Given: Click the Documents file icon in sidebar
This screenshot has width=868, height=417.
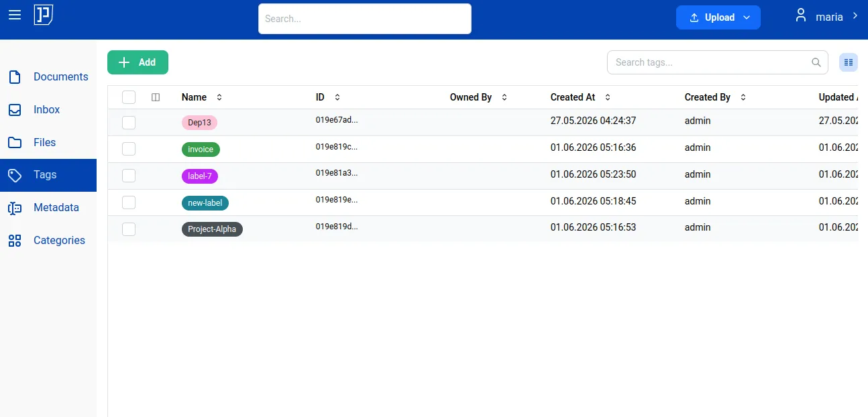Looking at the screenshot, I should pos(15,77).
